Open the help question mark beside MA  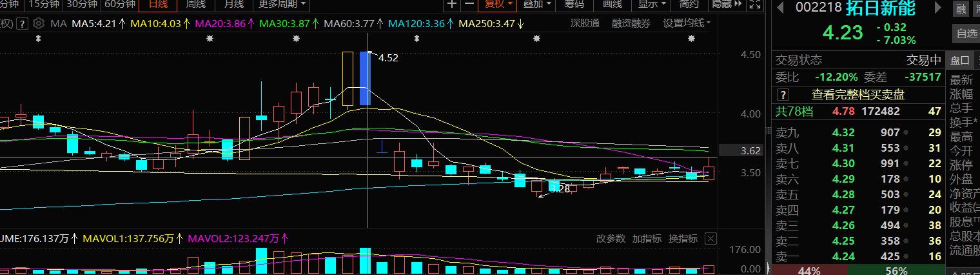tap(23, 24)
